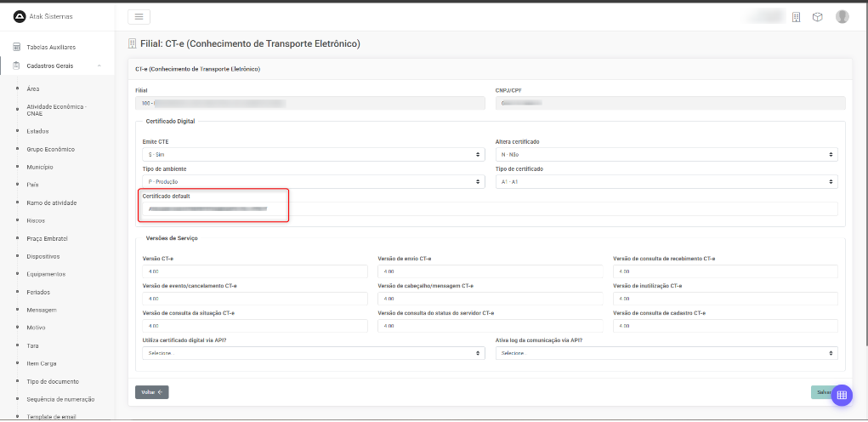Image resolution: width=868 pixels, height=422 pixels.
Task: Open Tabelas Auxiliares menu
Action: [x=51, y=48]
